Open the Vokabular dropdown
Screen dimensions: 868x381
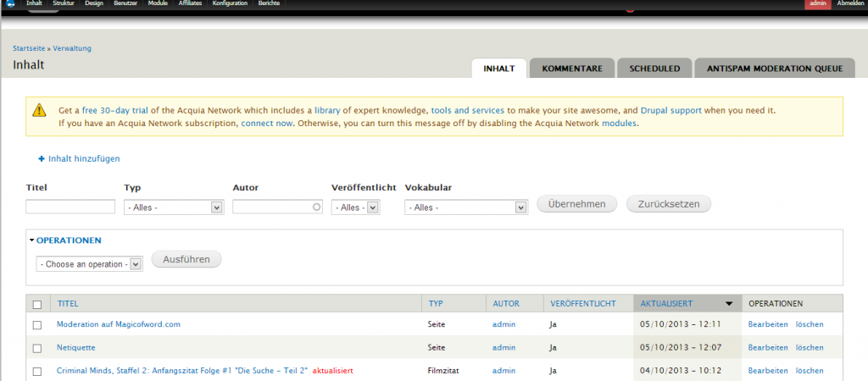466,207
